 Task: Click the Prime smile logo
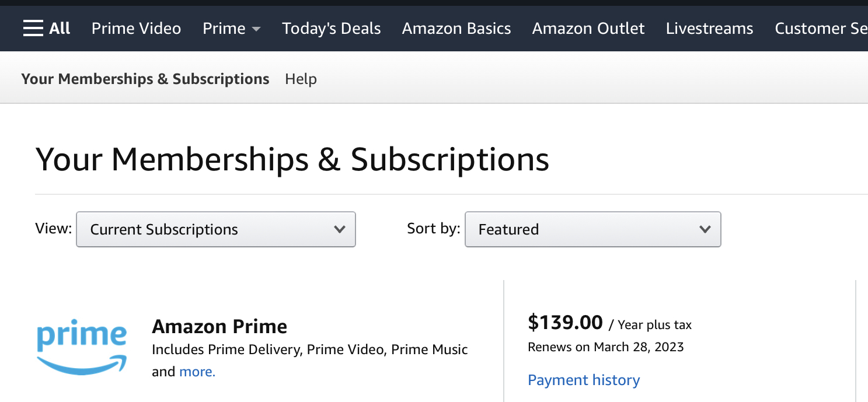point(81,347)
